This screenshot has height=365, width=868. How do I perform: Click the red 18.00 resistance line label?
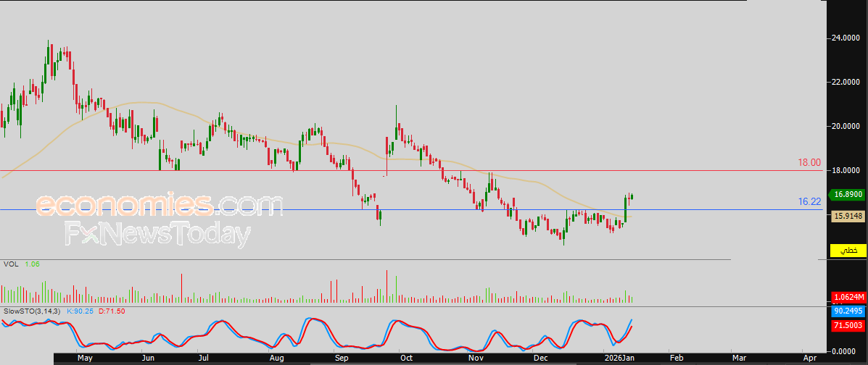pos(809,163)
